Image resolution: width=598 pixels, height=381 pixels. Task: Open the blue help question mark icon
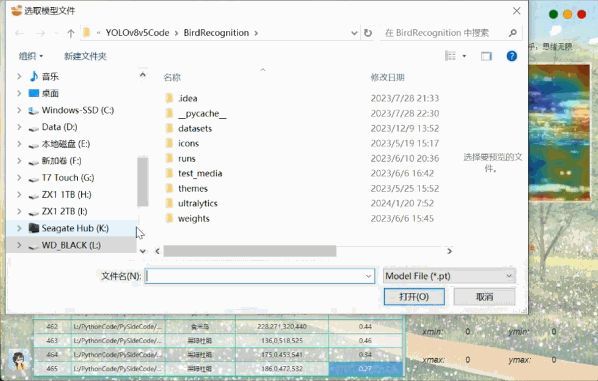511,56
